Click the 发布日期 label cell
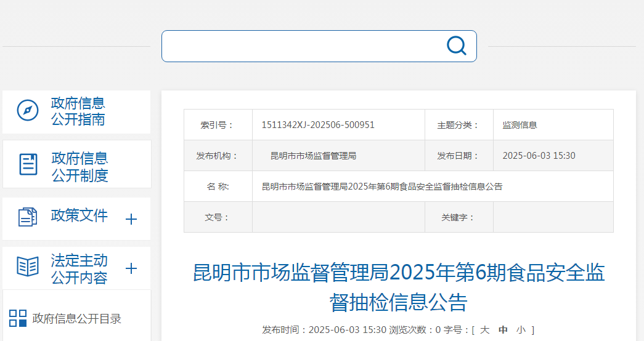Screen dimensions: 644x341 (459, 156)
